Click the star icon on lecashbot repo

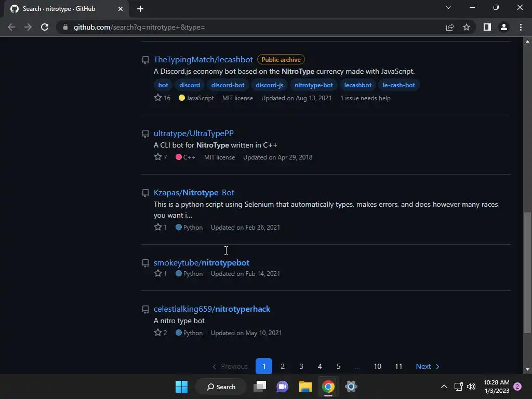click(x=158, y=98)
